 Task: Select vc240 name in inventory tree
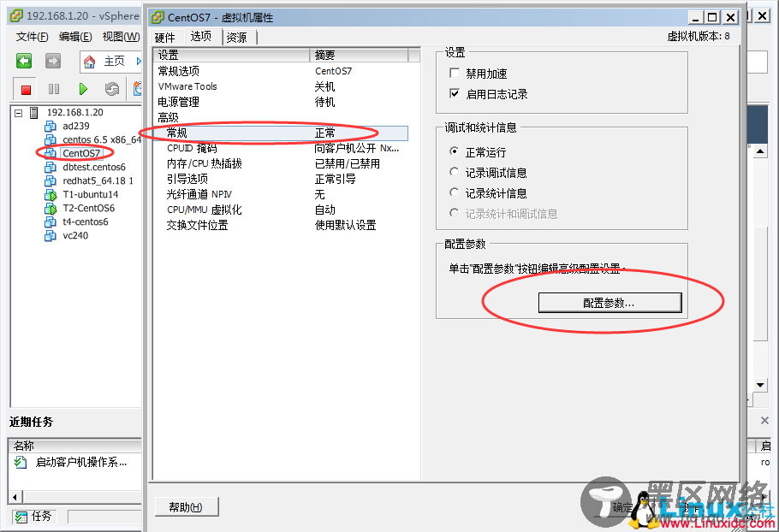point(75,236)
